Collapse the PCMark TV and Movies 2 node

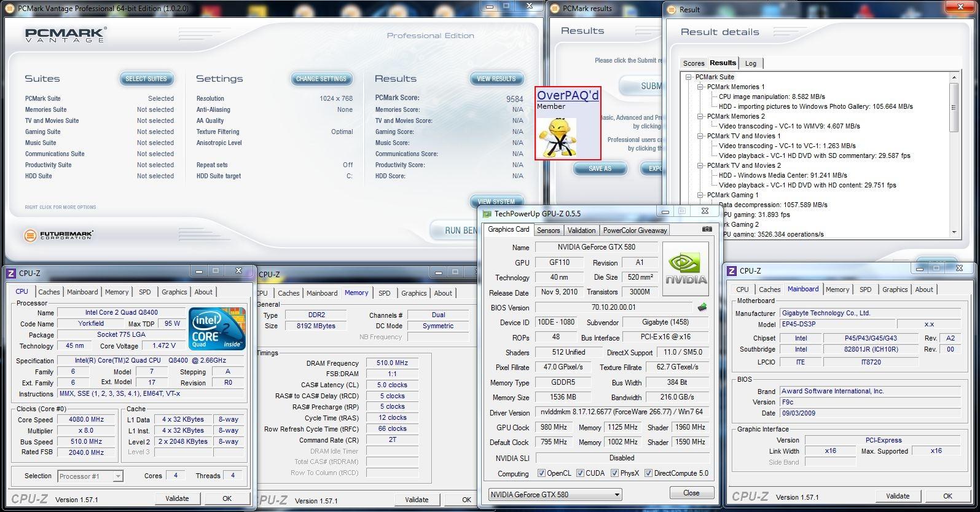pos(700,166)
